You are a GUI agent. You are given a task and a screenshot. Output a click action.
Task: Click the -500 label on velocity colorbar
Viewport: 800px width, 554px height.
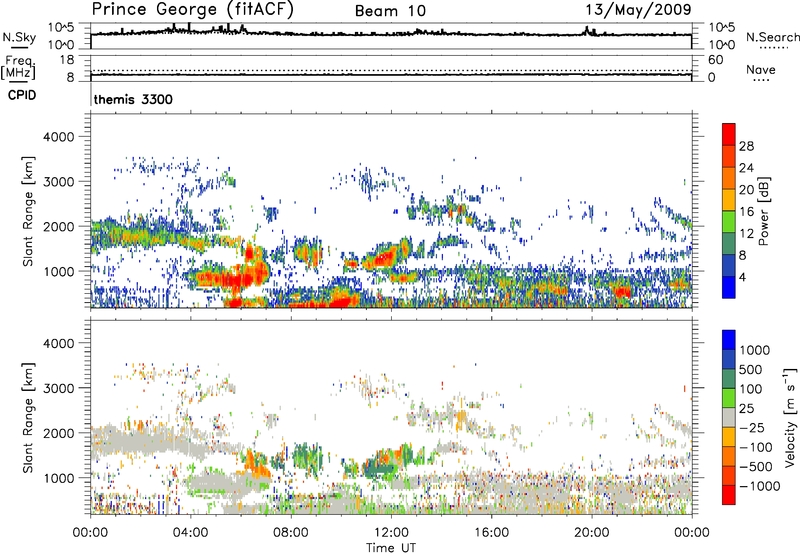pos(756,467)
